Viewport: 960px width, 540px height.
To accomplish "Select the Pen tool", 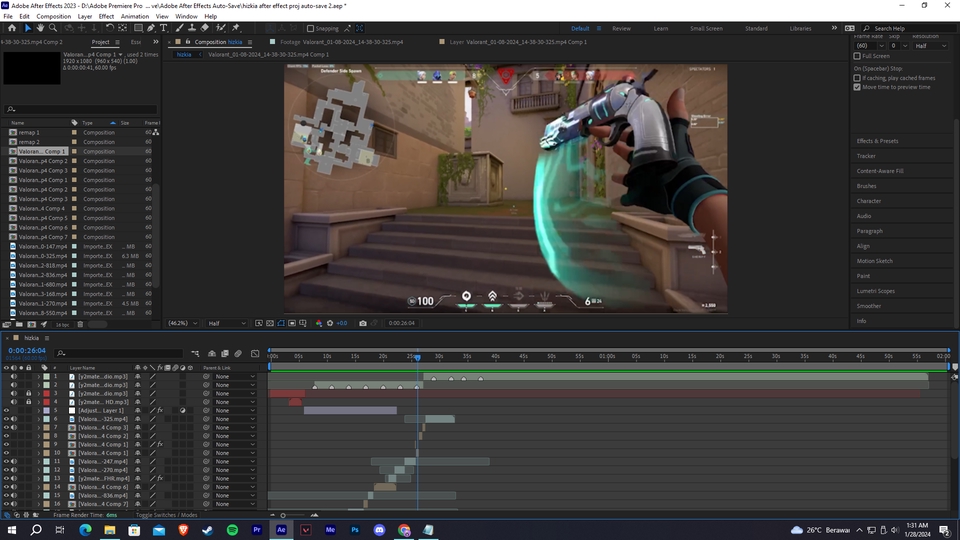I will (151, 28).
